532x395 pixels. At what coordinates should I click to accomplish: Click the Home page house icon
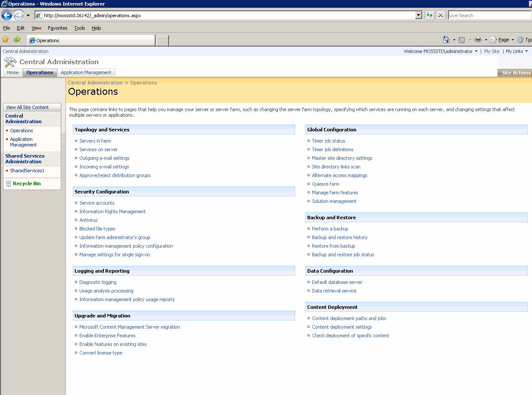point(446,40)
